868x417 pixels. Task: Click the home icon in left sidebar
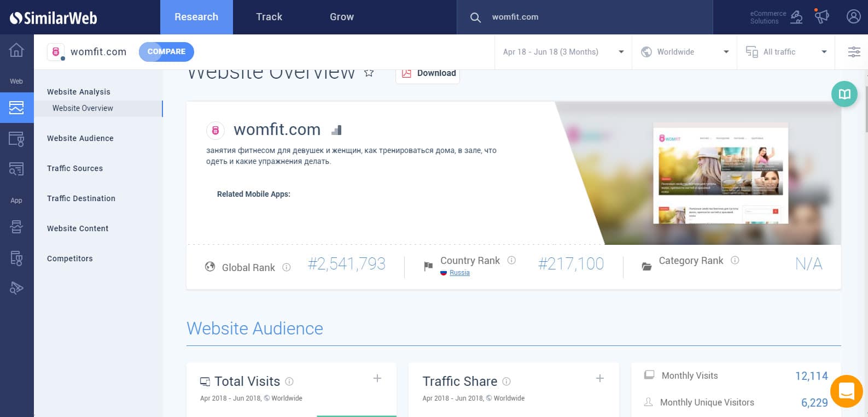point(16,50)
